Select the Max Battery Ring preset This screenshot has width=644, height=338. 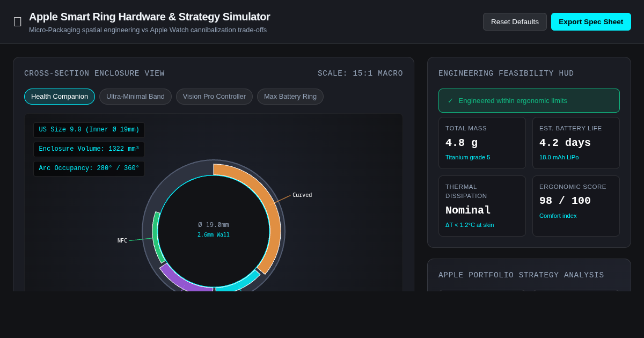coord(290,97)
